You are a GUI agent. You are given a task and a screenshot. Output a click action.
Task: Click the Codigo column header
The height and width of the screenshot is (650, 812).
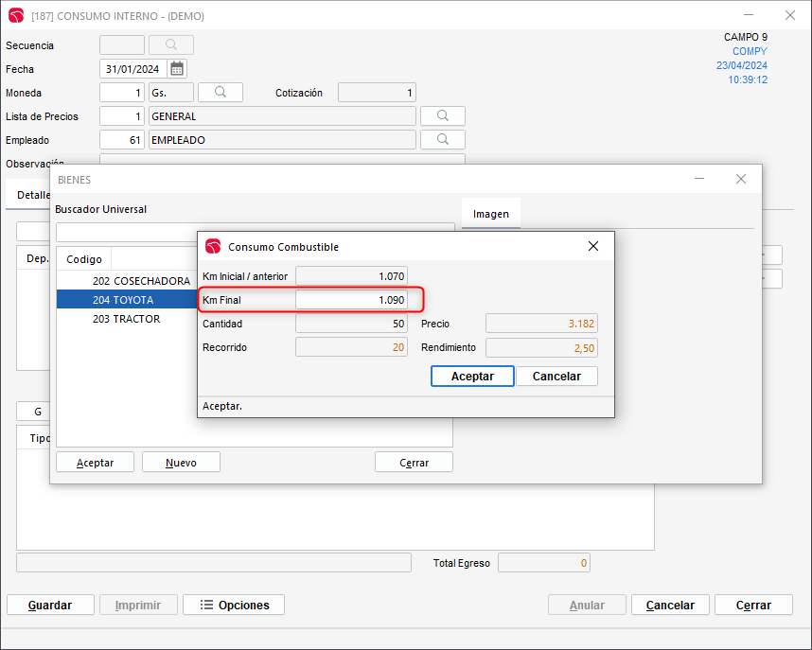[x=84, y=259]
